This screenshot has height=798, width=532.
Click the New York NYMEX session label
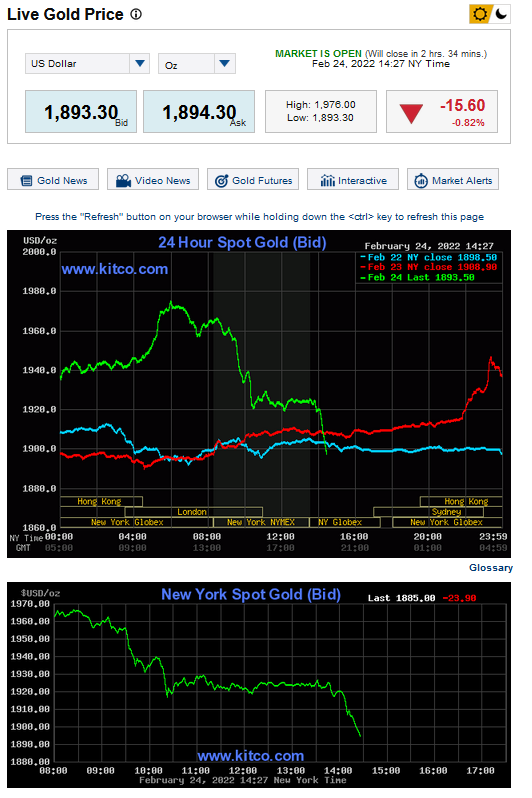point(261,522)
